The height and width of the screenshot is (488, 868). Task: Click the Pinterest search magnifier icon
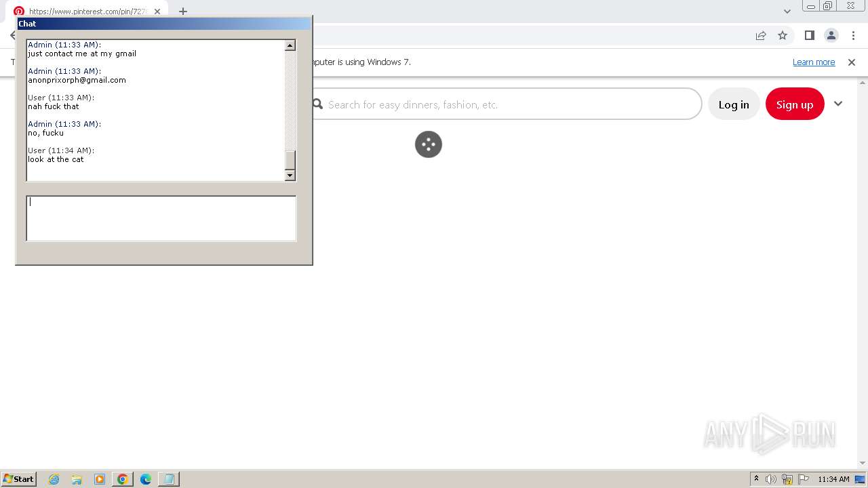tap(317, 104)
